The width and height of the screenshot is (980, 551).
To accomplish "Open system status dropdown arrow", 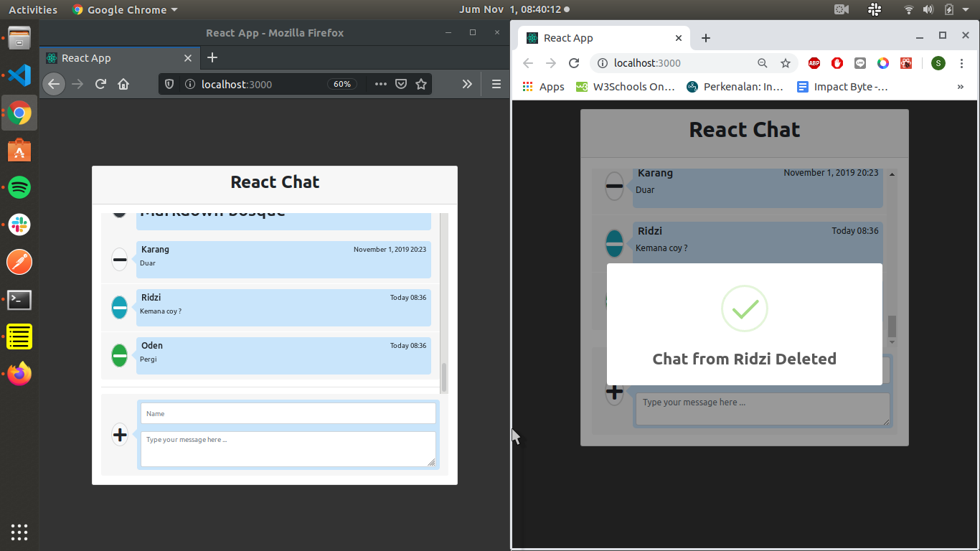I will (x=966, y=9).
